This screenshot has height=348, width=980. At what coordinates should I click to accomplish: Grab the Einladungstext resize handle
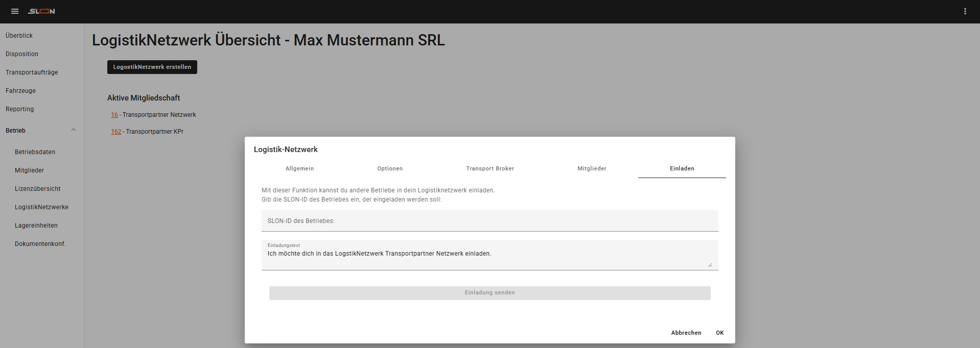(710, 265)
